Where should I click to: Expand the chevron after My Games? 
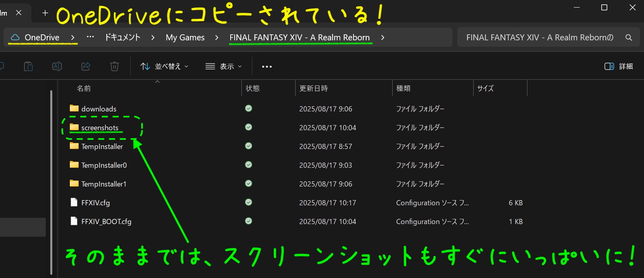[217, 38]
